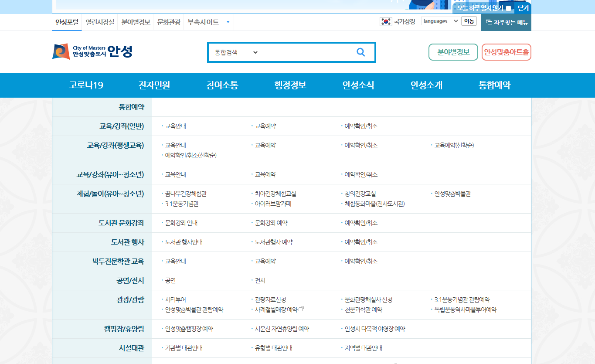Open 시티투어 link
Image resolution: width=595 pixels, height=364 pixels.
[x=176, y=299]
